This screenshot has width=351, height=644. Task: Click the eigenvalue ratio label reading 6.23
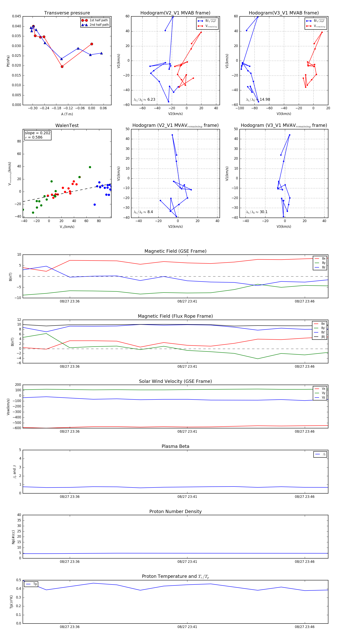coord(144,100)
